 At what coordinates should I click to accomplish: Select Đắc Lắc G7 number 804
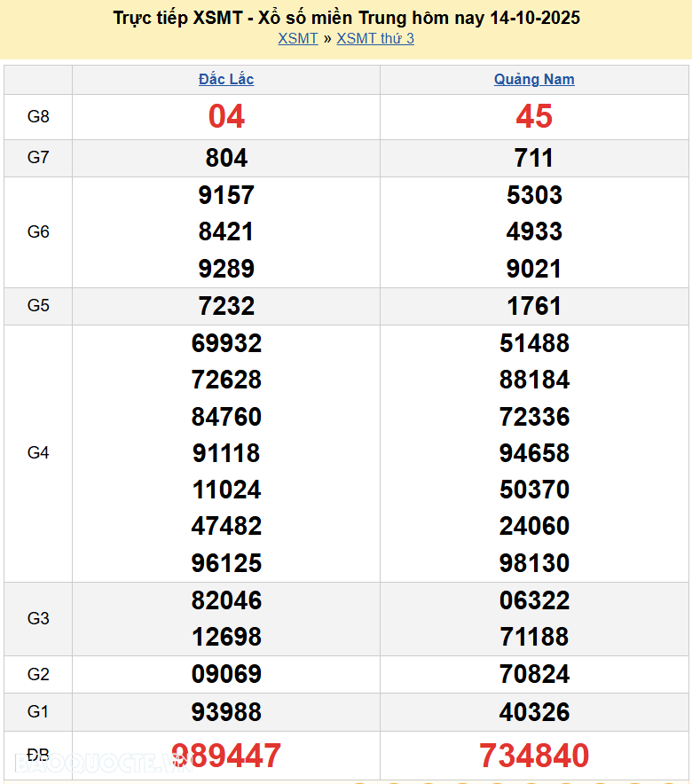tap(226, 158)
